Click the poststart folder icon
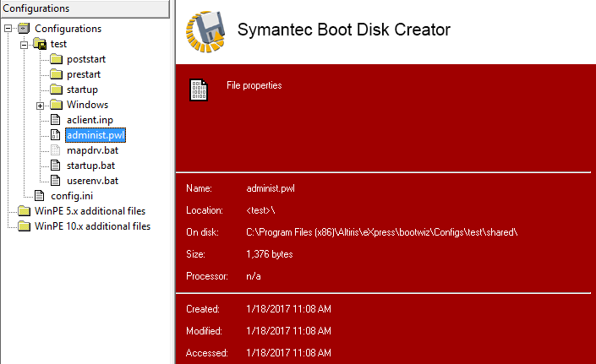Image resolution: width=596 pixels, height=364 pixels. [57, 59]
